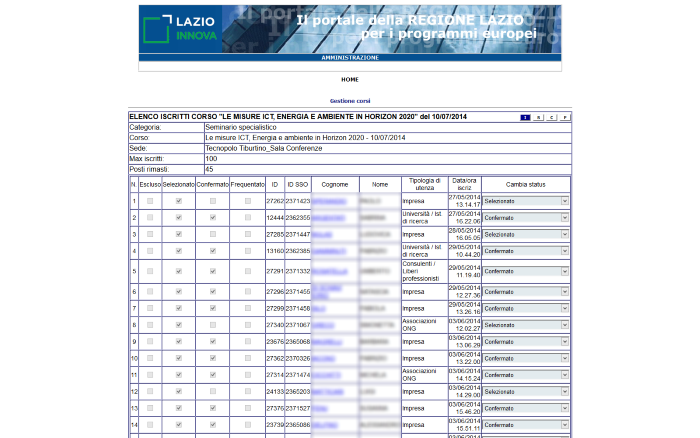Click the 'Tipologia di utenza' column header
700x438 pixels.
coord(425,184)
